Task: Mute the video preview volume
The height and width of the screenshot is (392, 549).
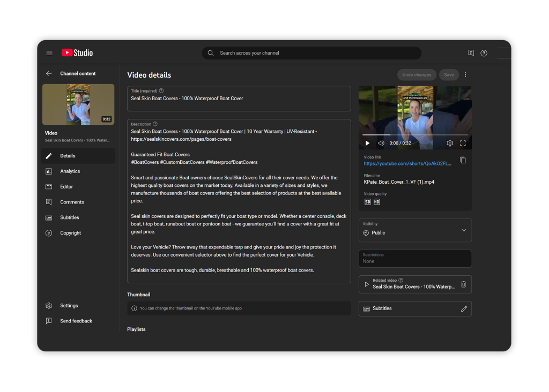Action: click(381, 143)
